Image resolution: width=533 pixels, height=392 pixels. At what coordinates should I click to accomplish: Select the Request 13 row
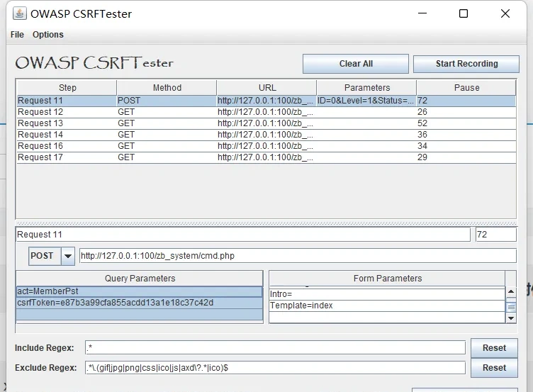[x=266, y=123]
